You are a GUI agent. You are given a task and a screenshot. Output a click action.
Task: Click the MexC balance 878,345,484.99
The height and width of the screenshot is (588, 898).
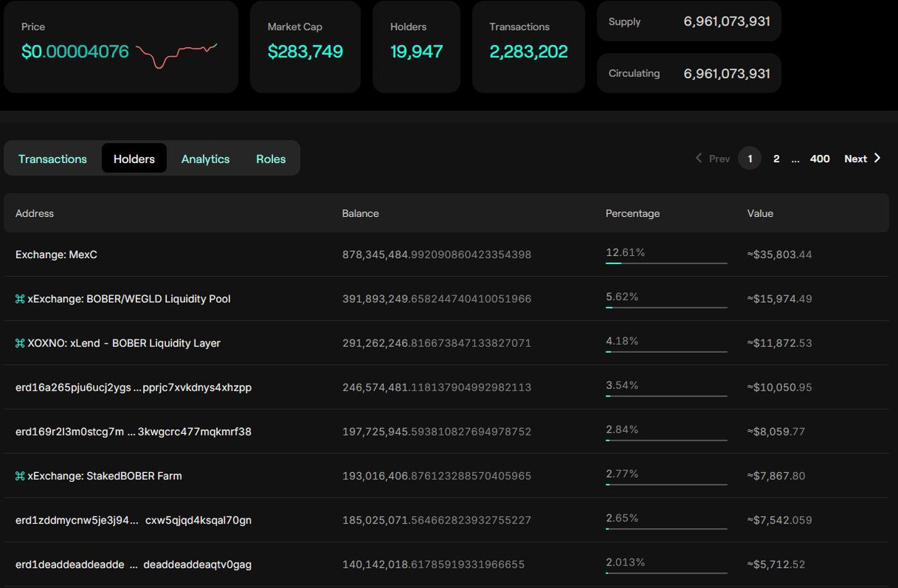437,255
